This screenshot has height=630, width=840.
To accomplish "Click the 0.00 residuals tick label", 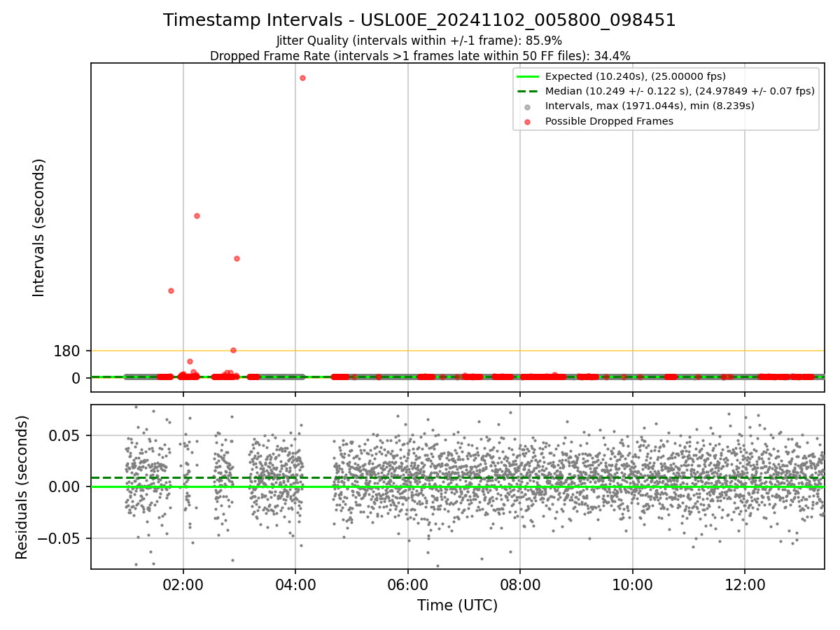I will pos(65,486).
